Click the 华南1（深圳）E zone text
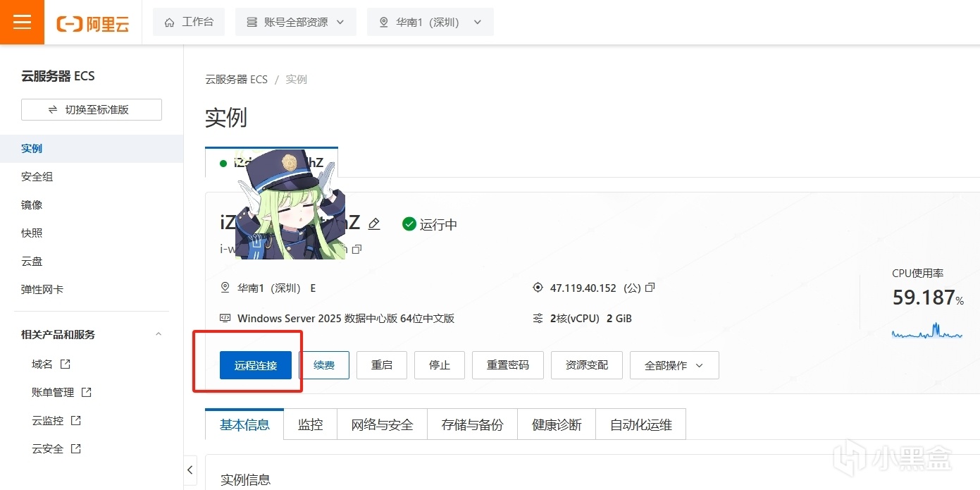The image size is (980, 490). (x=277, y=288)
